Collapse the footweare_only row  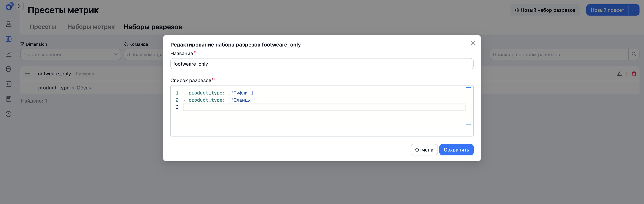coord(28,73)
